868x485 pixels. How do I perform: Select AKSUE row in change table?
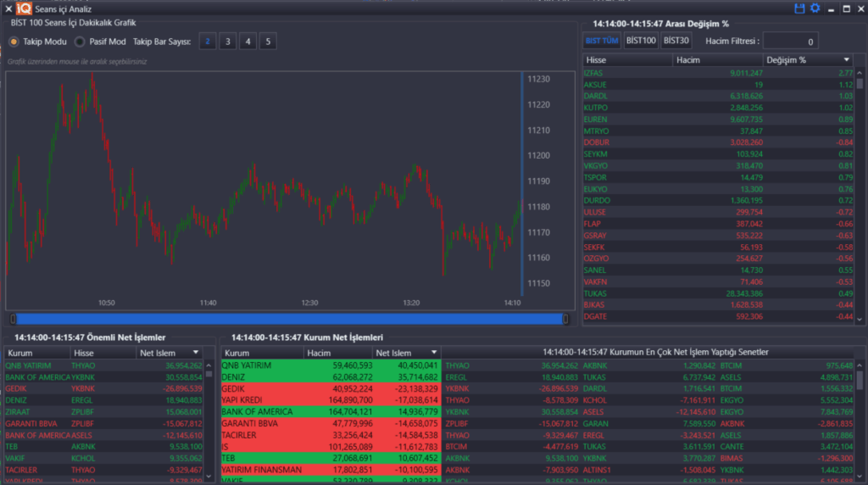(x=719, y=85)
